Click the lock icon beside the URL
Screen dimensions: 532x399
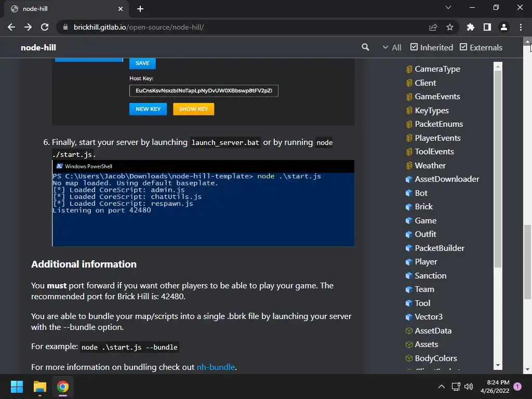(65, 27)
